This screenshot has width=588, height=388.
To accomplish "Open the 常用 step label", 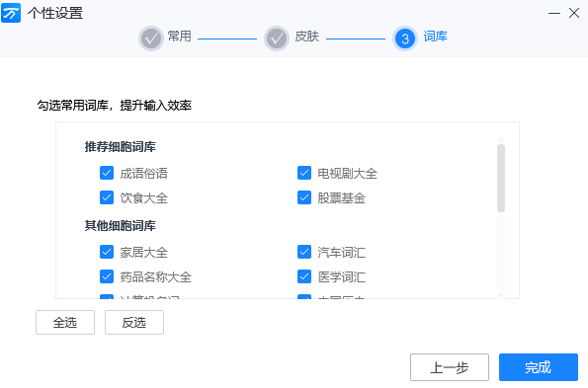I will [x=180, y=37].
